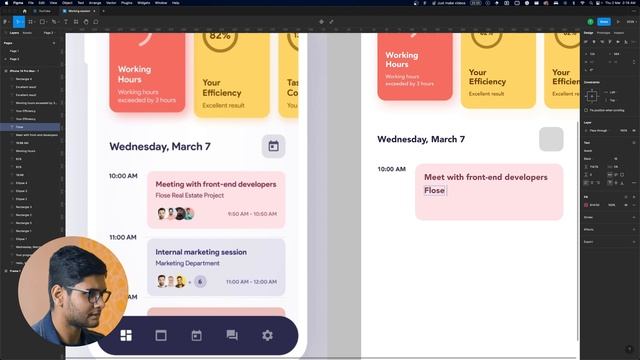Click the blue Share button
Screen dimensions: 640x360
tap(604, 22)
